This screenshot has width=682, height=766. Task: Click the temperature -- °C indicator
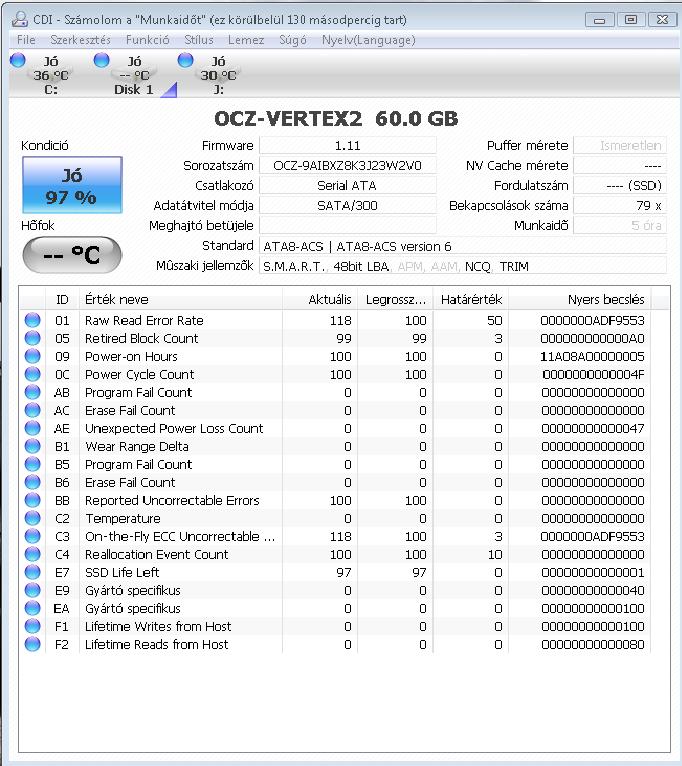(72, 255)
